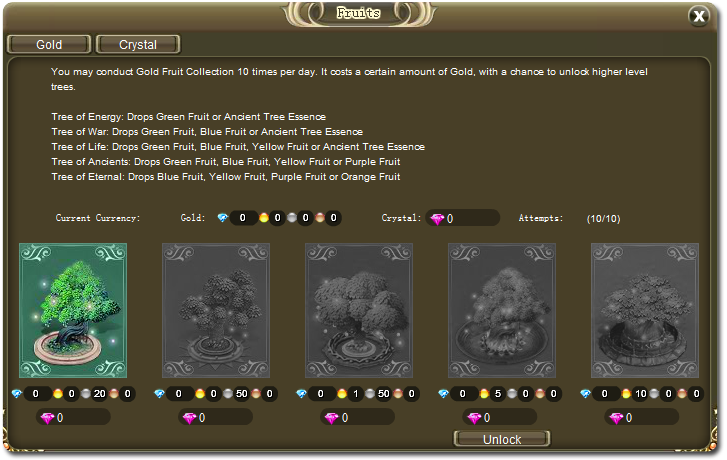Click the Attempts counter showing 10/10

point(603,218)
